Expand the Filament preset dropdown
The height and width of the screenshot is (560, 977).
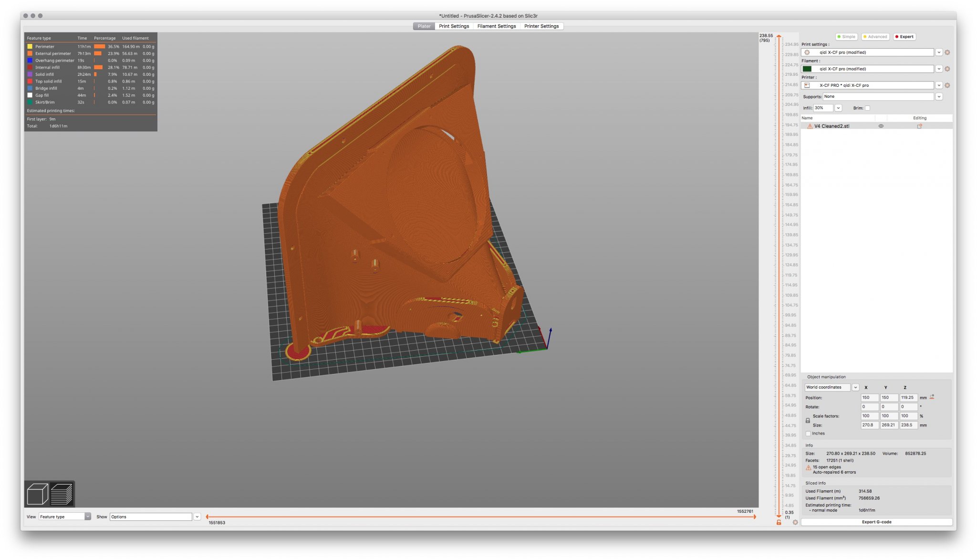click(x=939, y=69)
